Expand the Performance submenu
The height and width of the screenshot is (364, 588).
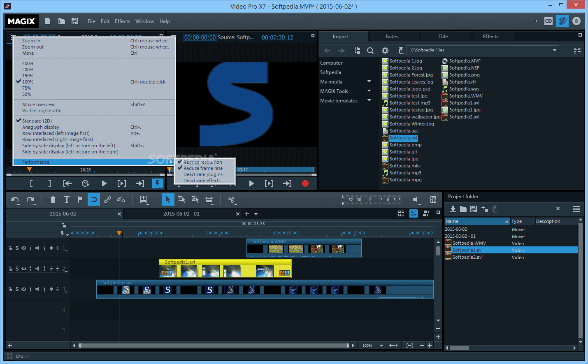(94, 162)
